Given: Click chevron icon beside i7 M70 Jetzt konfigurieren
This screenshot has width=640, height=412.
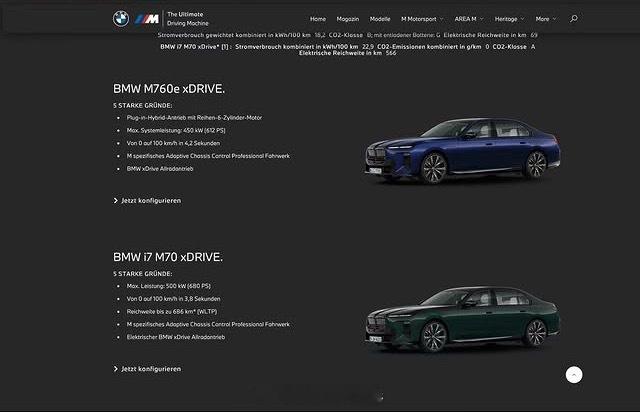Looking at the screenshot, I should tap(116, 369).
